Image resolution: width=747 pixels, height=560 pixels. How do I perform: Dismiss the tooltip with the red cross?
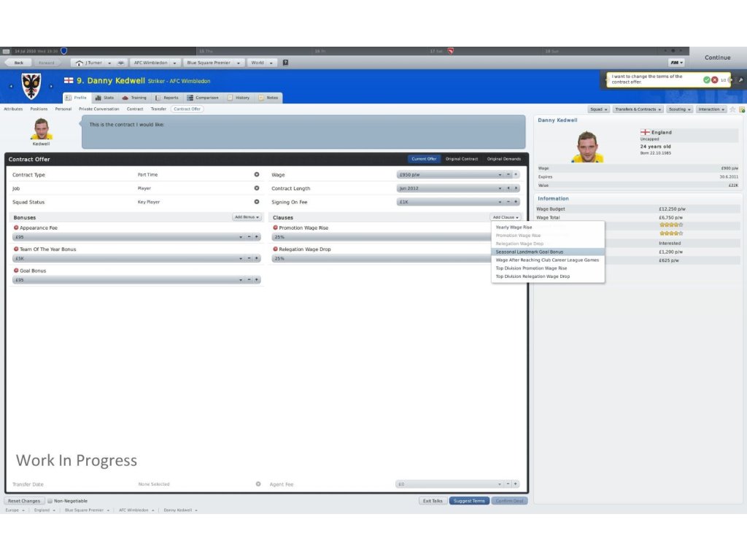click(715, 80)
